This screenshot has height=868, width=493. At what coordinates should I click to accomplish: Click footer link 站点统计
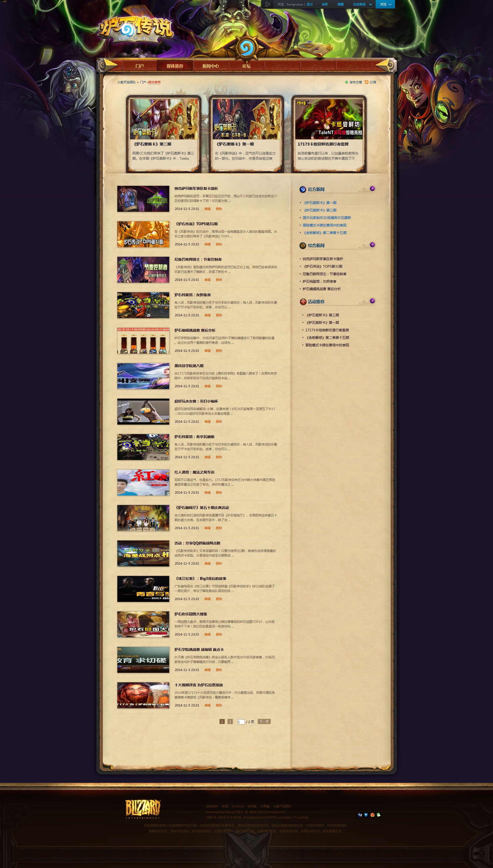[x=212, y=806]
